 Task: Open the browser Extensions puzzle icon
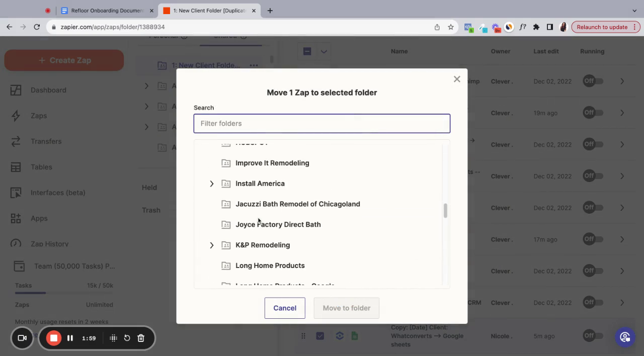[536, 27]
